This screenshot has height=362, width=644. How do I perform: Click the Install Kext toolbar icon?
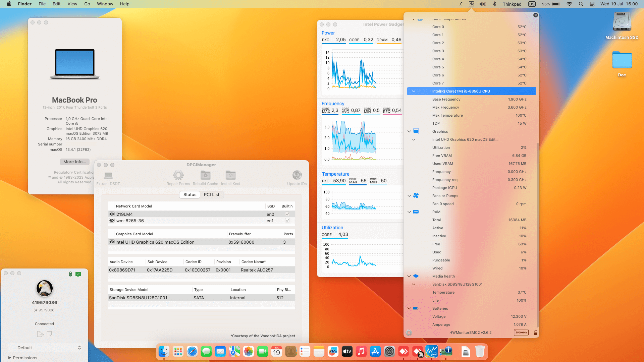tap(230, 175)
